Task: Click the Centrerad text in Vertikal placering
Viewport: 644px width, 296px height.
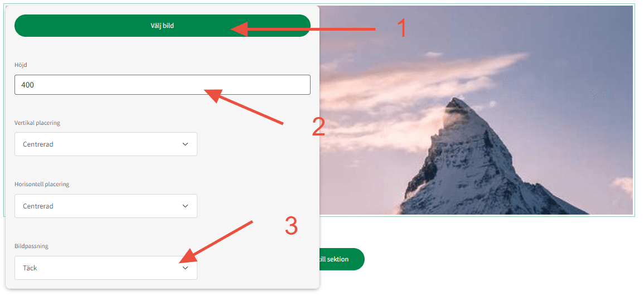Action: click(x=38, y=144)
